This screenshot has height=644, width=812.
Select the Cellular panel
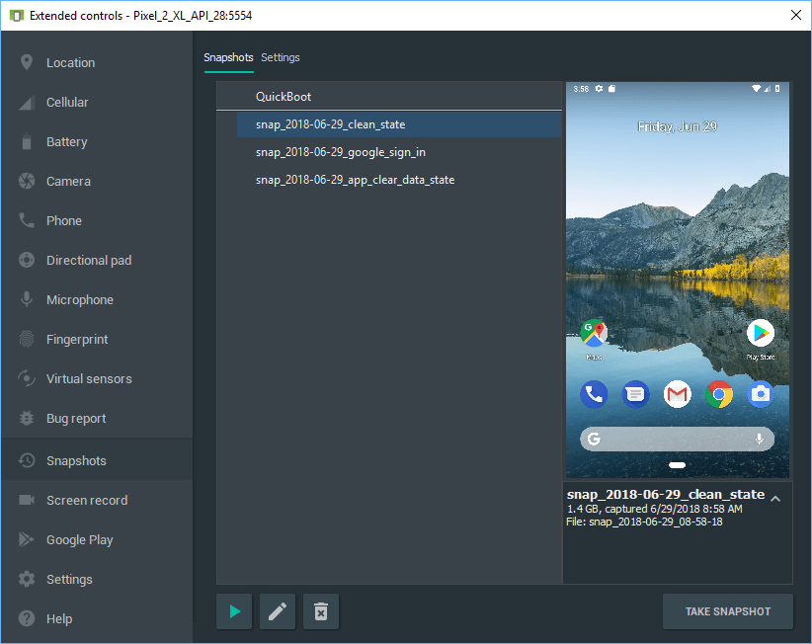[x=74, y=102]
